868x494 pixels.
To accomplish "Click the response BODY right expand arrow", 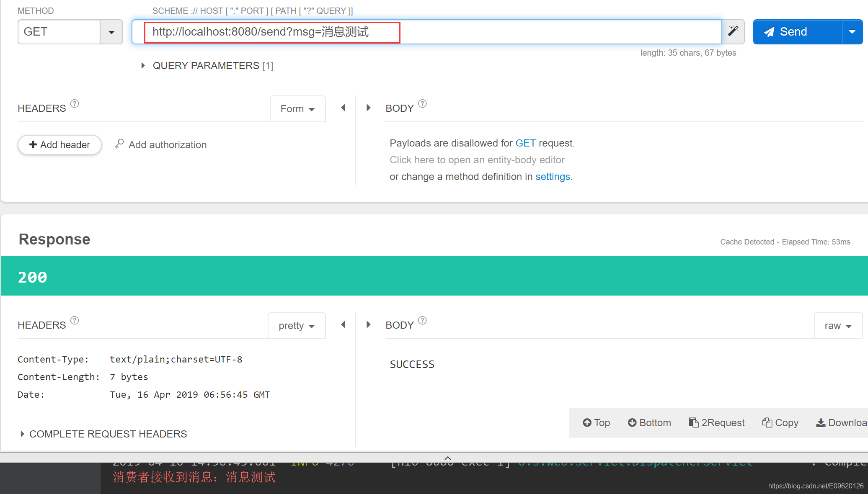I will coord(368,324).
